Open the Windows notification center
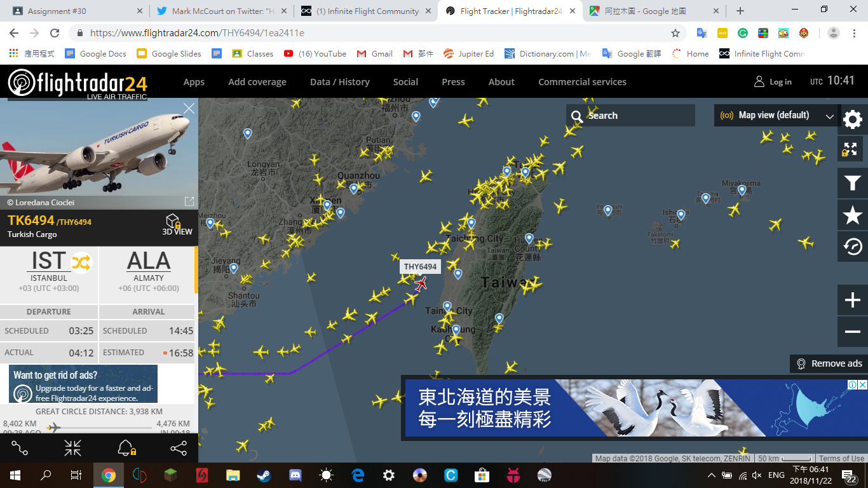The image size is (868, 488). click(850, 475)
